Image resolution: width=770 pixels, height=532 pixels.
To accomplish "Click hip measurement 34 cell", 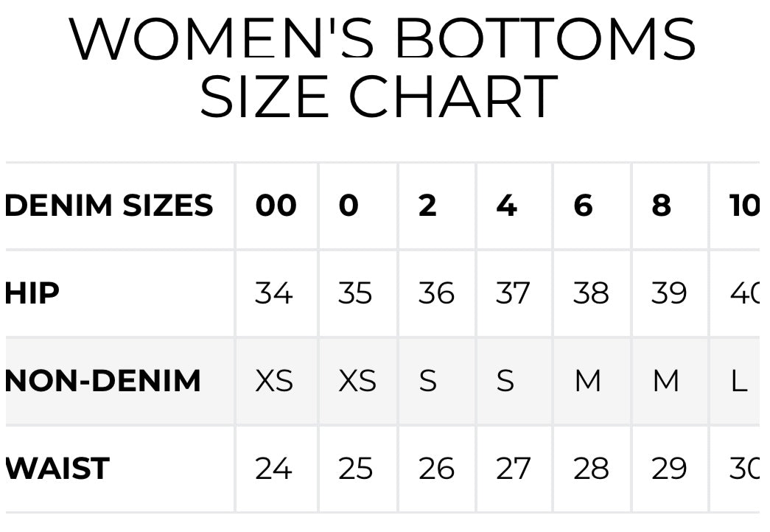I will (x=274, y=293).
